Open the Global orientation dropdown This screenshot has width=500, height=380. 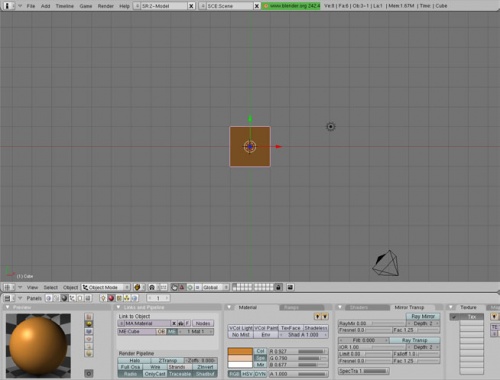tap(214, 287)
